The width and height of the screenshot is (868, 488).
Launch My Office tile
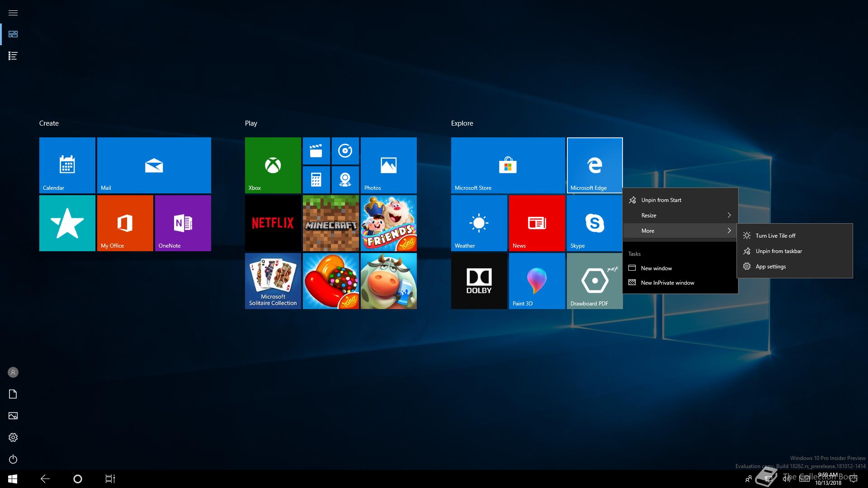pos(125,223)
